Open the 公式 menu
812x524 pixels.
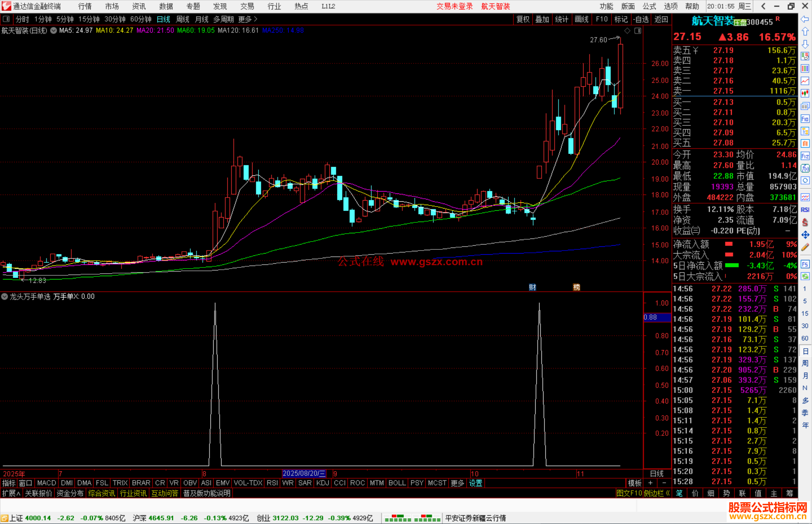649,6
